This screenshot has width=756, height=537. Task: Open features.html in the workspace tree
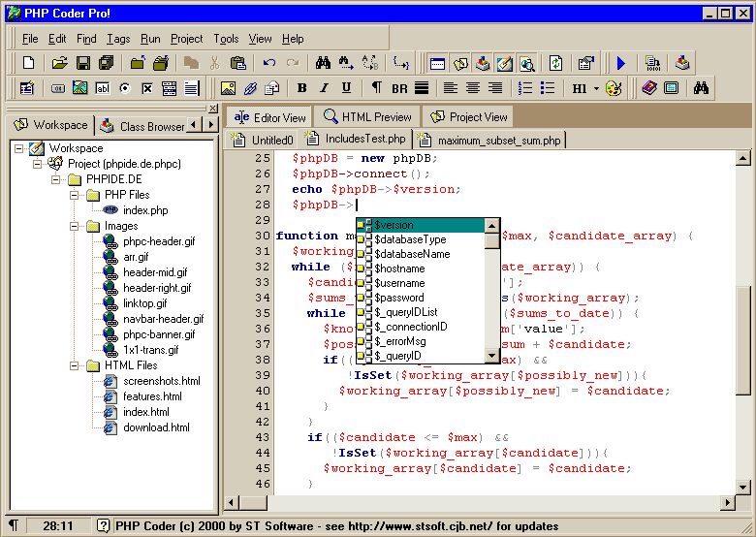tap(151, 396)
